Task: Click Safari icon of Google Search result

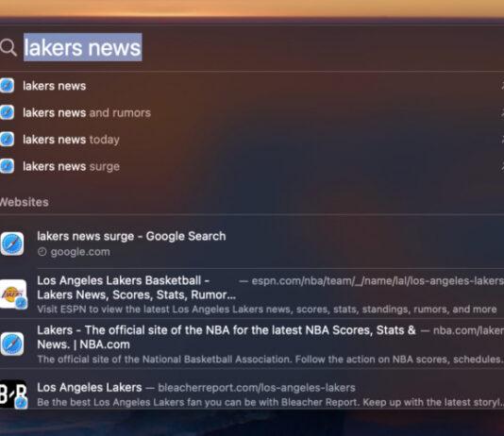Action: point(12,243)
